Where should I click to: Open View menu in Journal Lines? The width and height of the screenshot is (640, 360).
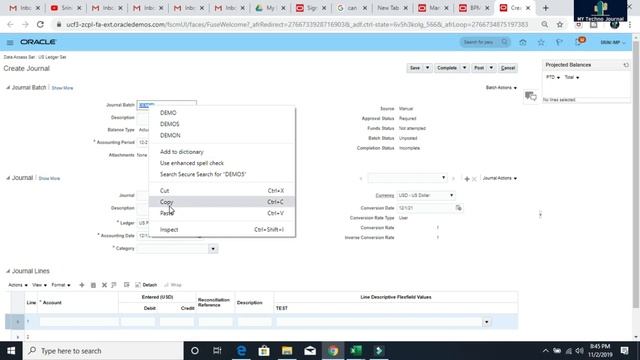(39, 285)
